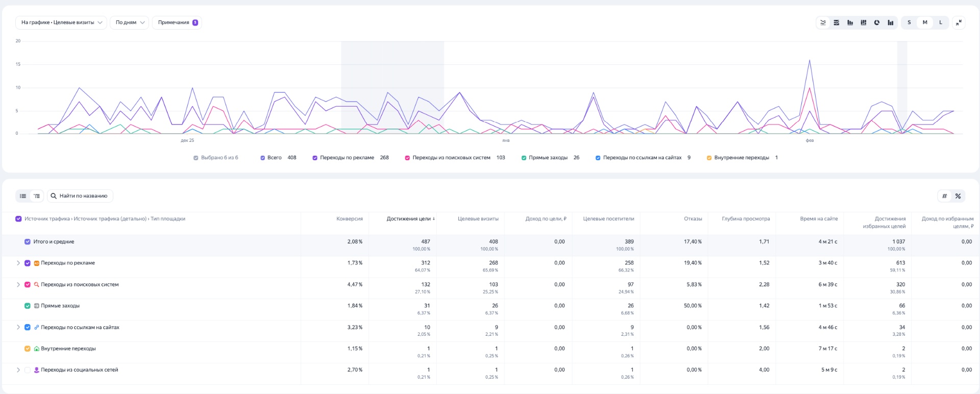Switch table to tree view icon
Viewport: 980px width, 394px height.
point(37,196)
